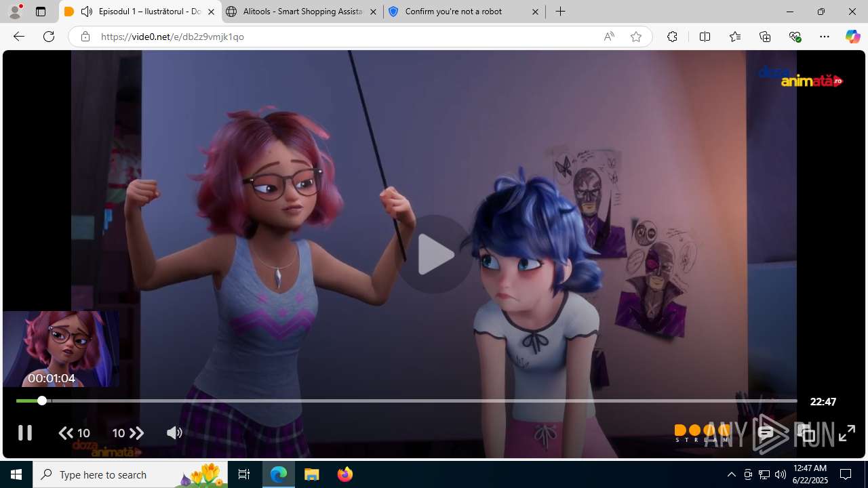
Task: Open Microsoft Edge from taskbar
Action: (x=279, y=474)
